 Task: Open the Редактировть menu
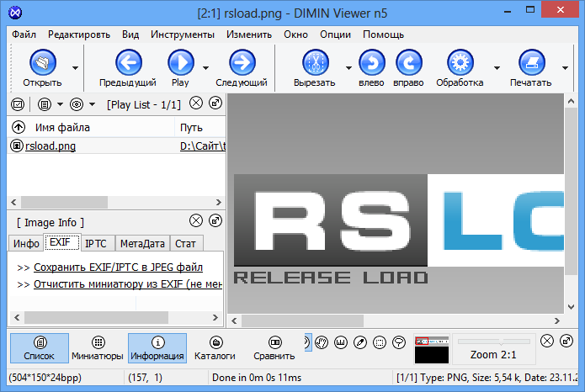[x=79, y=34]
